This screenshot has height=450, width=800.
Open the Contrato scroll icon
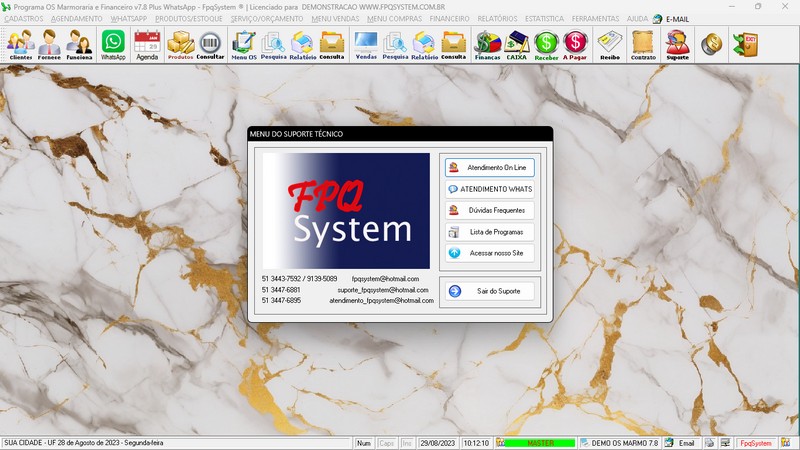point(643,44)
